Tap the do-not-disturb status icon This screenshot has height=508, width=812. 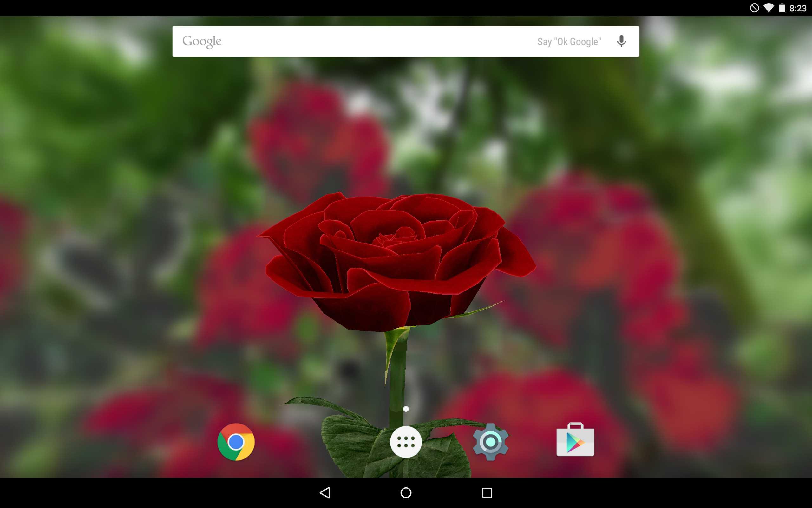[x=755, y=8]
